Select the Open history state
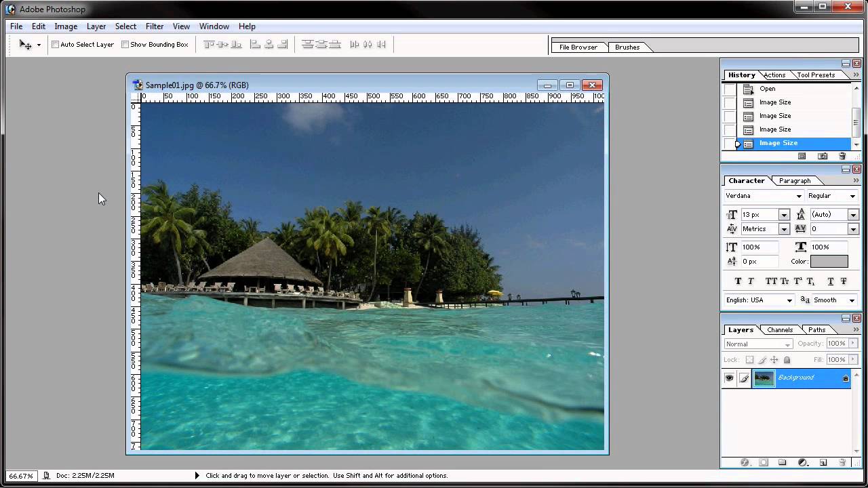This screenshot has height=488, width=868. pyautogui.click(x=793, y=89)
